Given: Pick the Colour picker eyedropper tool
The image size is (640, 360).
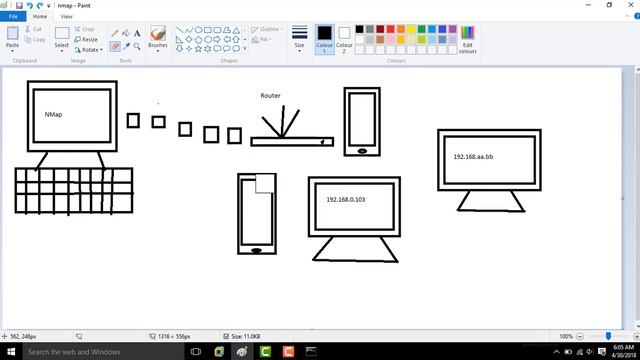Looking at the screenshot, I should click(x=126, y=47).
